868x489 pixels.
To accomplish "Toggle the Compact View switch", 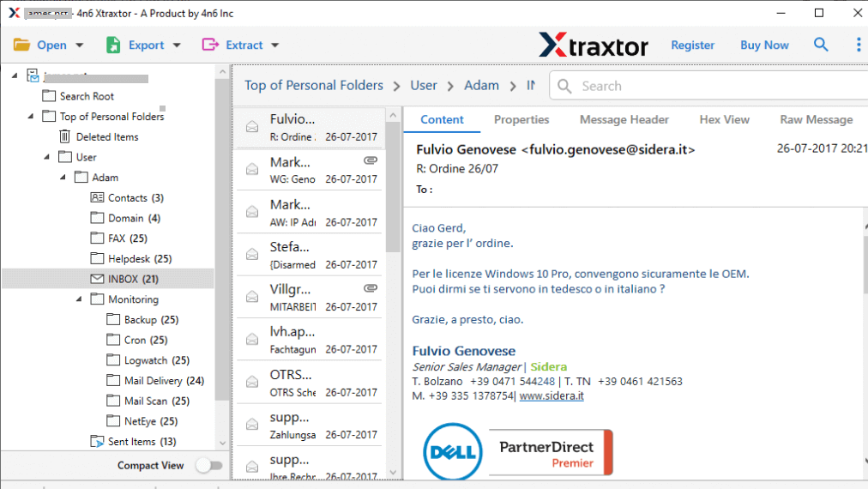I will click(208, 466).
